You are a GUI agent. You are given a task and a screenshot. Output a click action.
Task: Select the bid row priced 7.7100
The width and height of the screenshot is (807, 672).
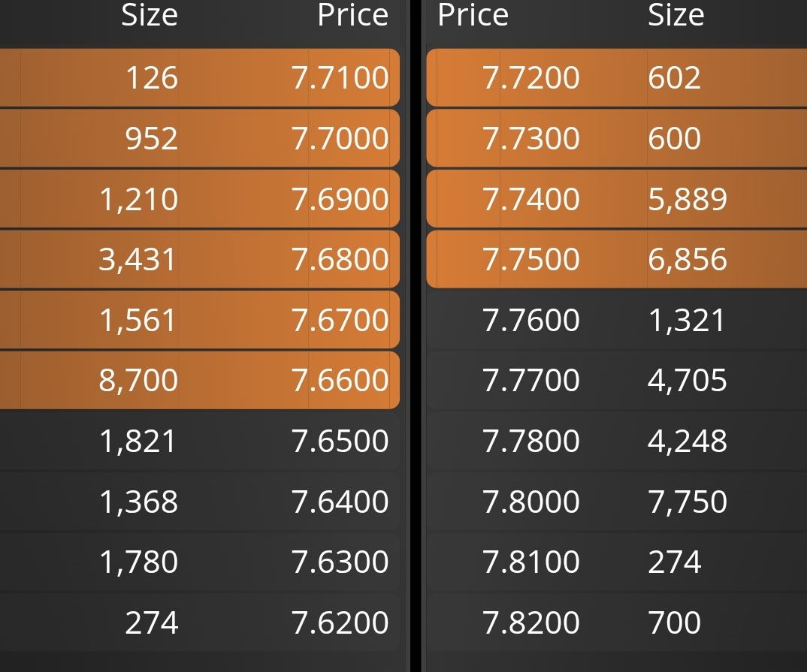pos(200,77)
